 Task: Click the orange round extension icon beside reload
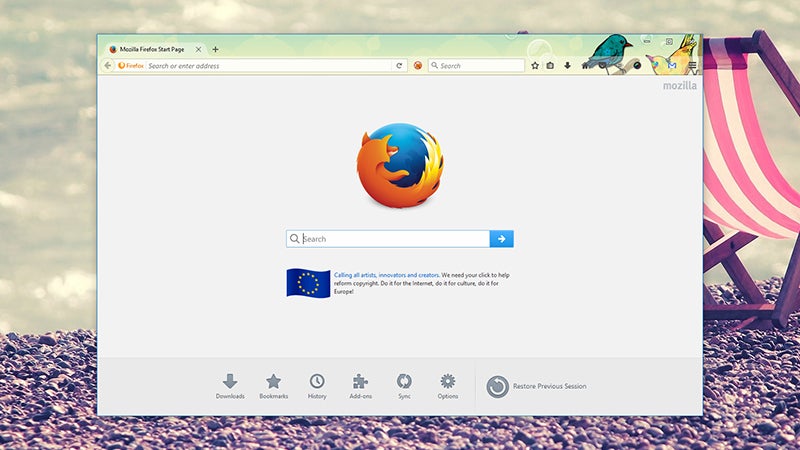pyautogui.click(x=418, y=65)
